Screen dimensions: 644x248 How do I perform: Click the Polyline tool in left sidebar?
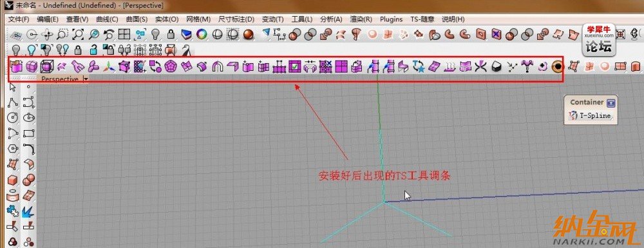click(x=13, y=102)
